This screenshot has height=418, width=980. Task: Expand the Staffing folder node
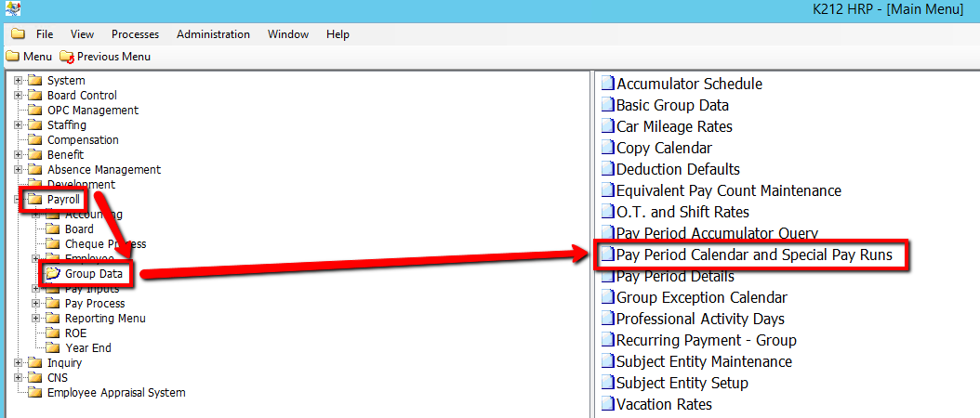[18, 125]
